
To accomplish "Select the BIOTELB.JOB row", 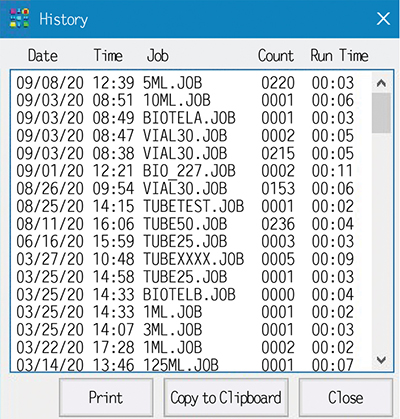I will 185,295.
